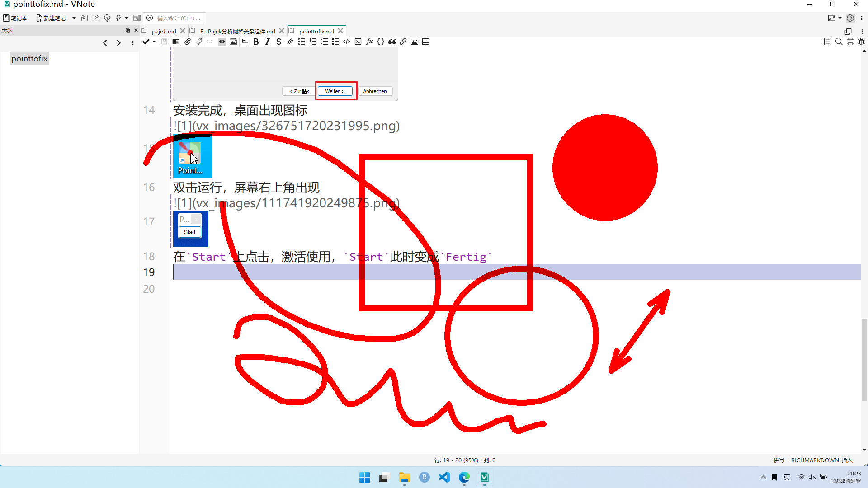Toggle in-place preview with the eye icon
The height and width of the screenshot is (488, 868).
(222, 42)
